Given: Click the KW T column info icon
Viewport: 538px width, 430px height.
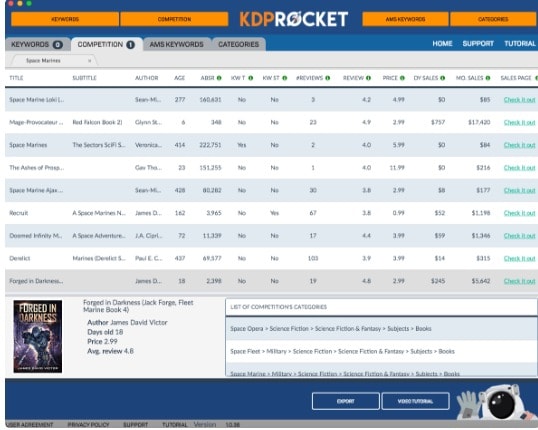Looking at the screenshot, I should [250, 78].
